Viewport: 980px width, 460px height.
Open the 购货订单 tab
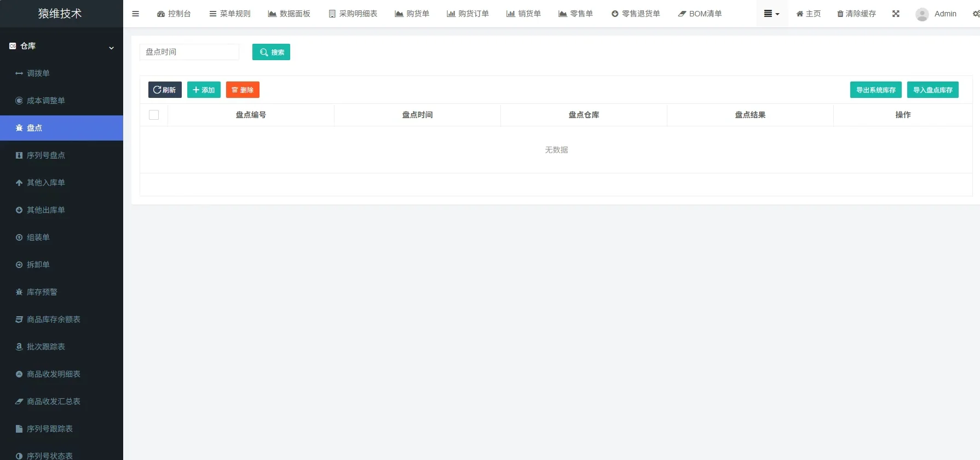pyautogui.click(x=468, y=14)
